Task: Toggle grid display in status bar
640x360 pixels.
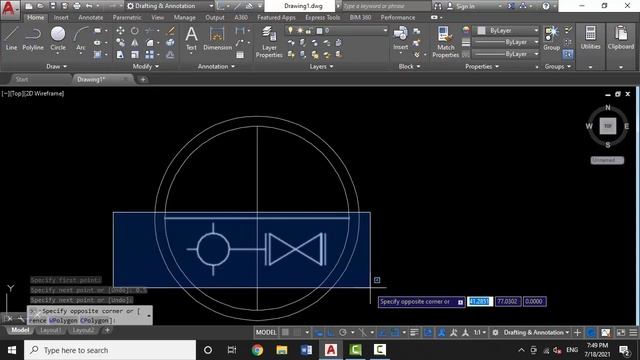Action: (285, 333)
